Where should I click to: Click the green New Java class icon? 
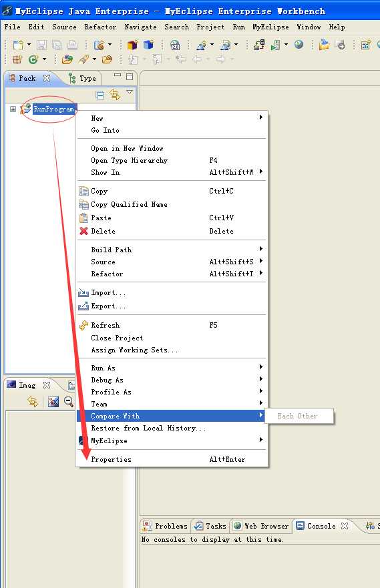coord(33,59)
